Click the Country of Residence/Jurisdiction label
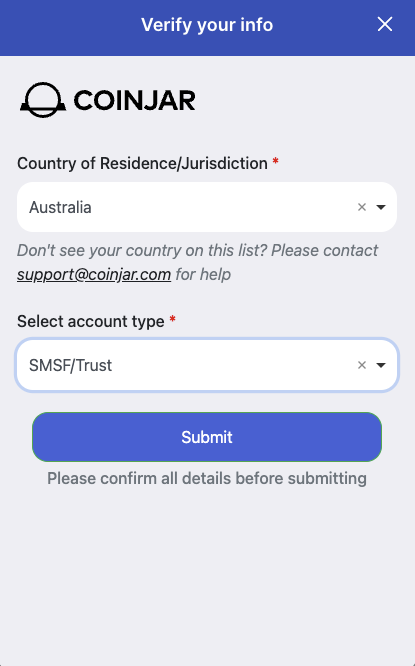The width and height of the screenshot is (415, 666). coord(142,164)
